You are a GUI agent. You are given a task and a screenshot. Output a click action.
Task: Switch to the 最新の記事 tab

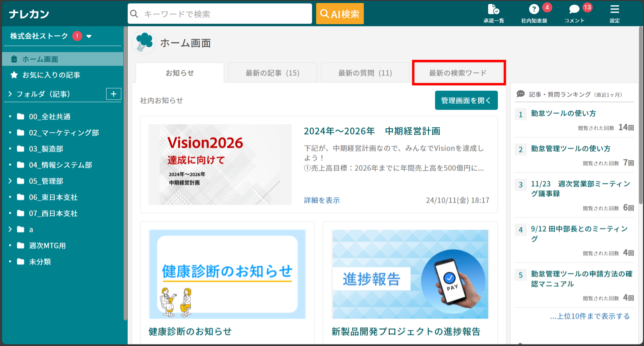pos(272,73)
